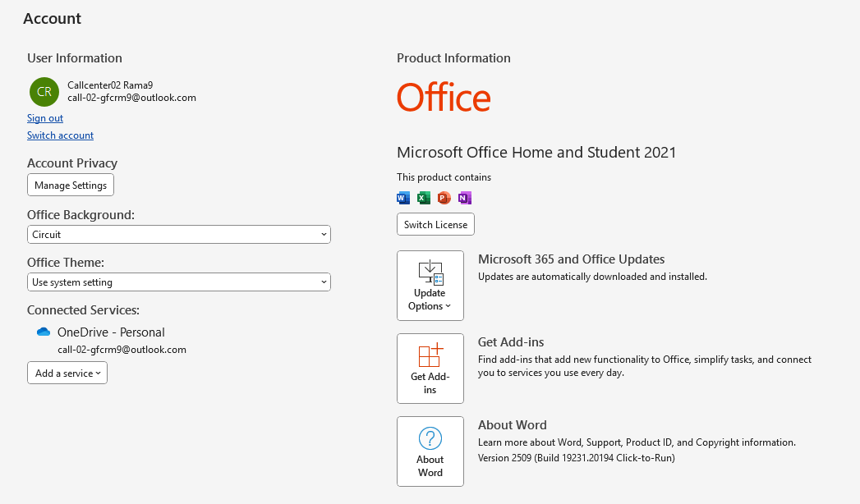Image resolution: width=860 pixels, height=504 pixels.
Task: Click the CR user avatar circle
Action: [x=44, y=92]
